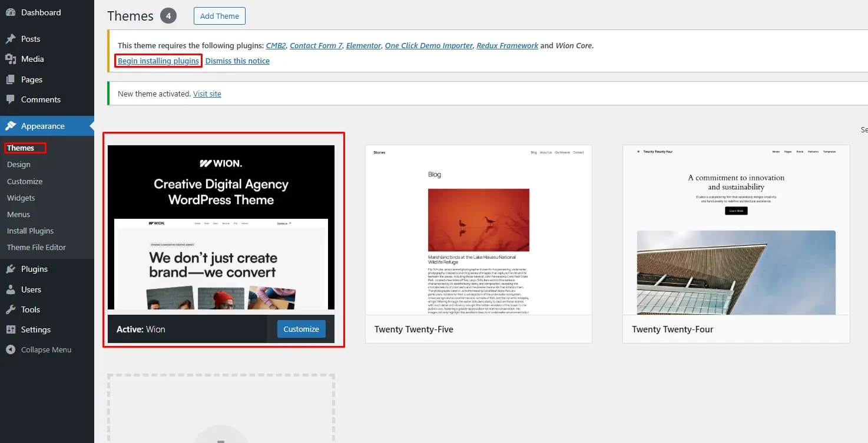Open the Contact Form 7 link
Screen dimensions: 868x443
click(x=316, y=45)
